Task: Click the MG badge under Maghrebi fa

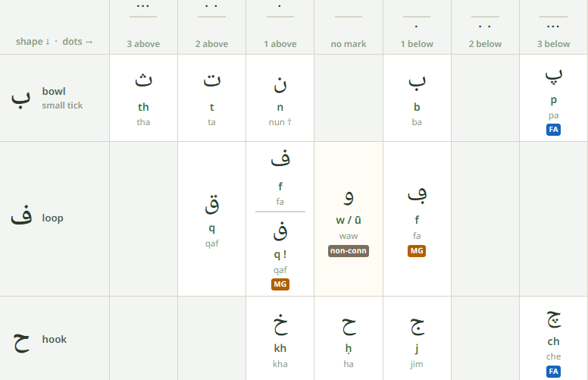Action: click(417, 251)
